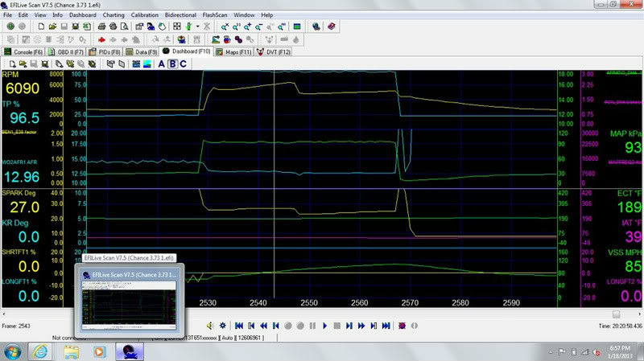Image resolution: width=644 pixels, height=361 pixels.
Task: Click the green Connect icon in toolbar
Action: click(x=9, y=27)
